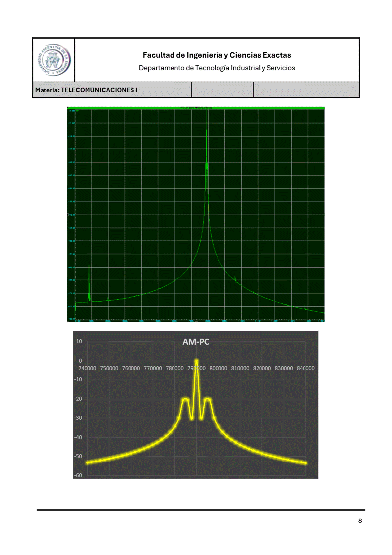Click the 'Departamento de Tecnología Industrial y Servicios' line
Viewport: 392px width, 555px height.
pyautogui.click(x=217, y=68)
